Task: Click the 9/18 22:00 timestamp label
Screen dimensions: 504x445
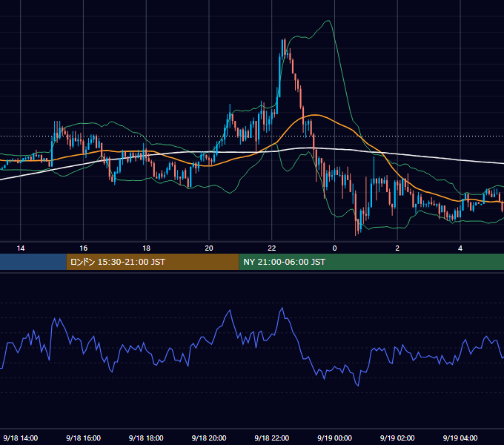Action: pos(272,438)
